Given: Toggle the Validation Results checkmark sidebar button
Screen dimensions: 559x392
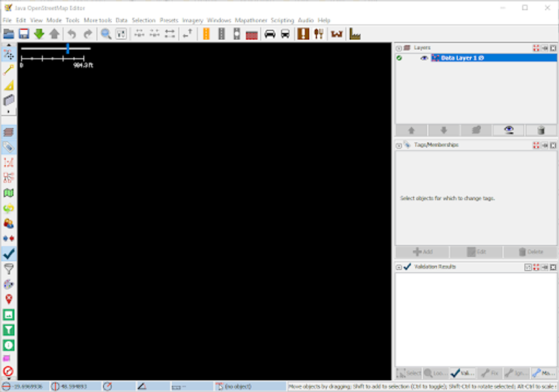Looking at the screenshot, I should [9, 253].
